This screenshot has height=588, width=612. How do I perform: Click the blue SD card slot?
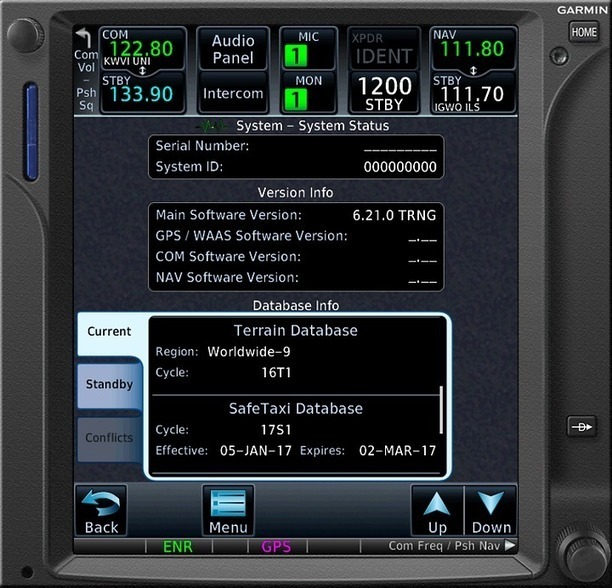32,131
